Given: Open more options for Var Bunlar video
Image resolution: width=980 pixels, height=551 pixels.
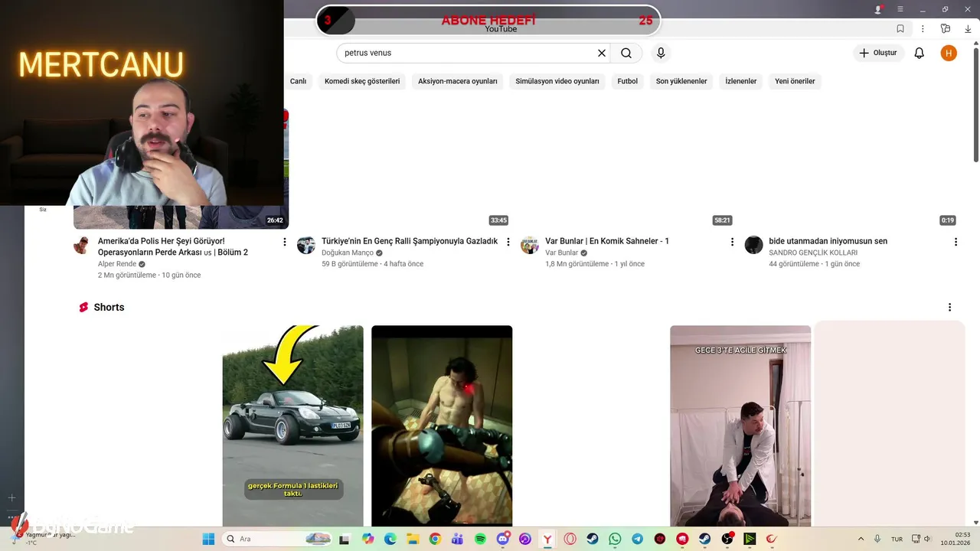Looking at the screenshot, I should tap(732, 242).
